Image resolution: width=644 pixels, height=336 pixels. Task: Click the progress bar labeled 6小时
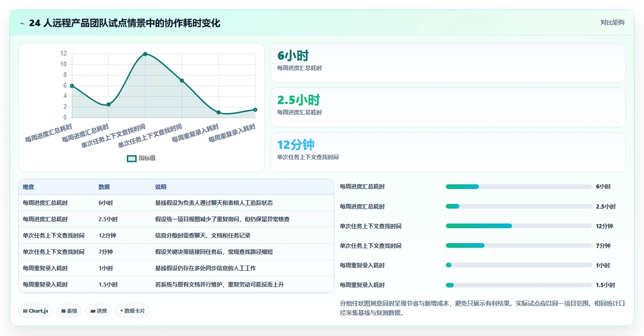coord(519,187)
